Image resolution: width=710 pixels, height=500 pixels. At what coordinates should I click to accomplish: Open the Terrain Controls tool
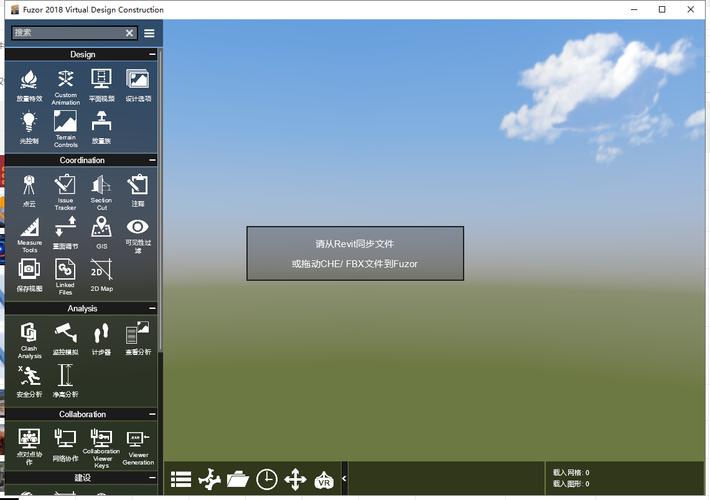66,129
